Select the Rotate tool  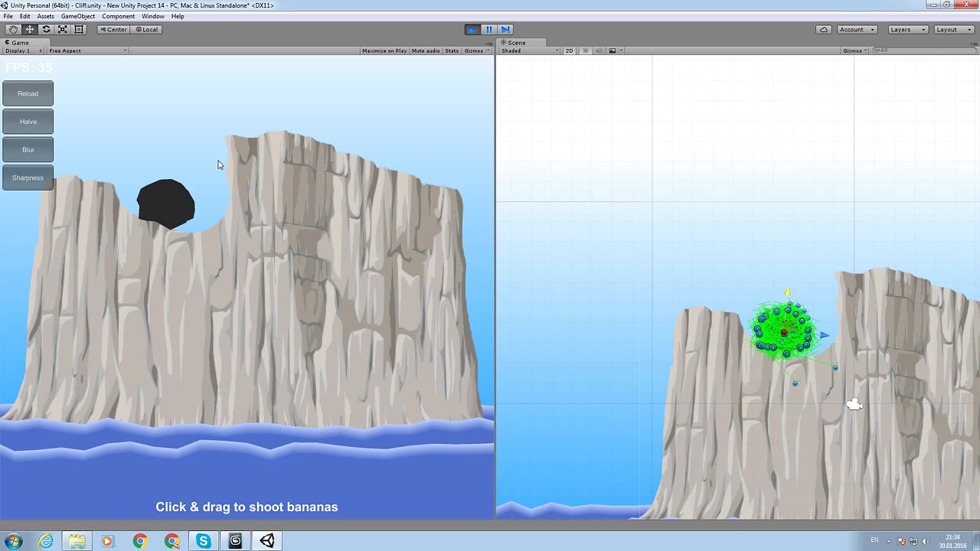tap(46, 29)
